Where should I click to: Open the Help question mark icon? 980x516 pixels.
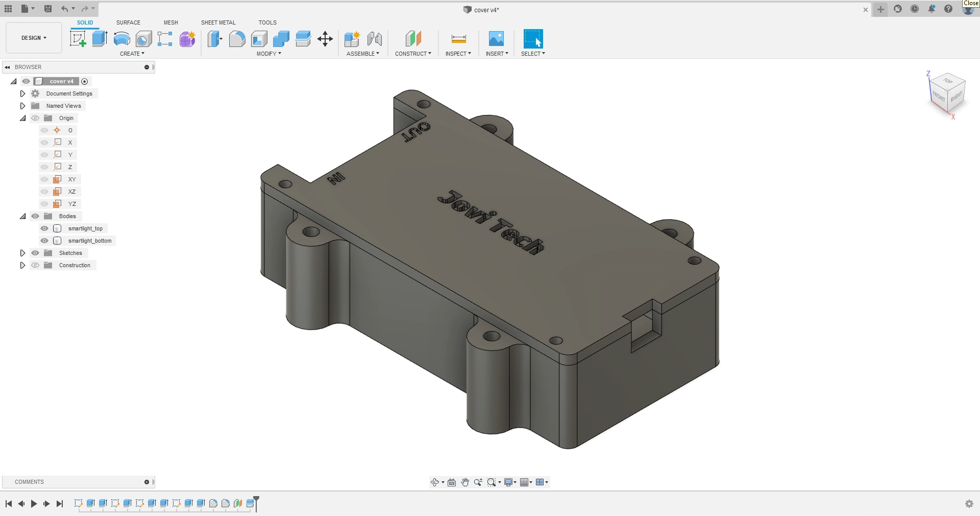tap(948, 9)
